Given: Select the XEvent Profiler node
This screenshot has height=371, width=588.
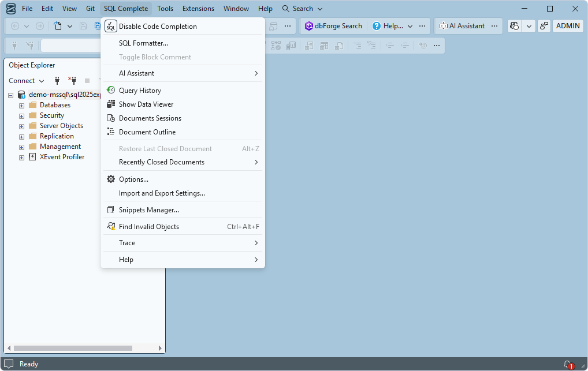Looking at the screenshot, I should pos(62,156).
